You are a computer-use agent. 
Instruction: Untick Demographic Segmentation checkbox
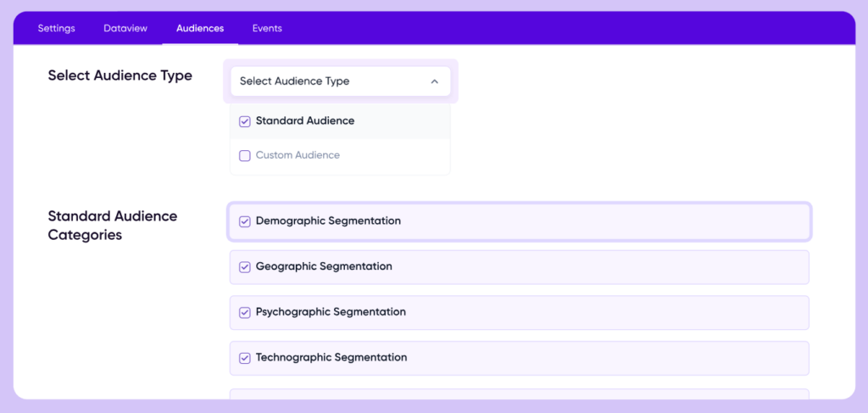tap(245, 221)
